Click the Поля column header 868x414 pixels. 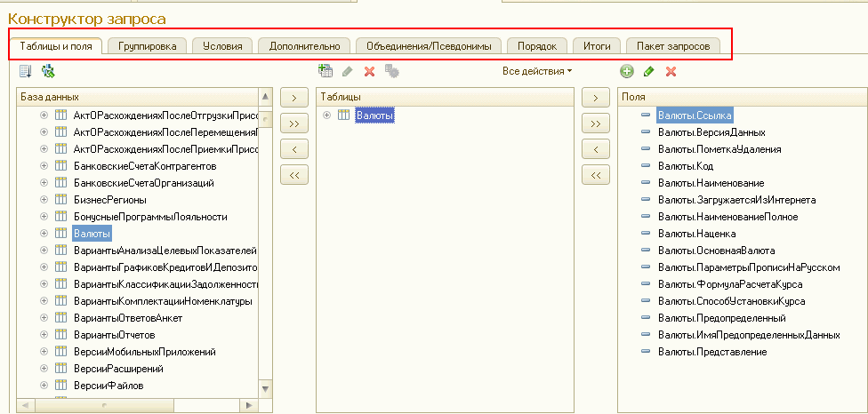(743, 97)
